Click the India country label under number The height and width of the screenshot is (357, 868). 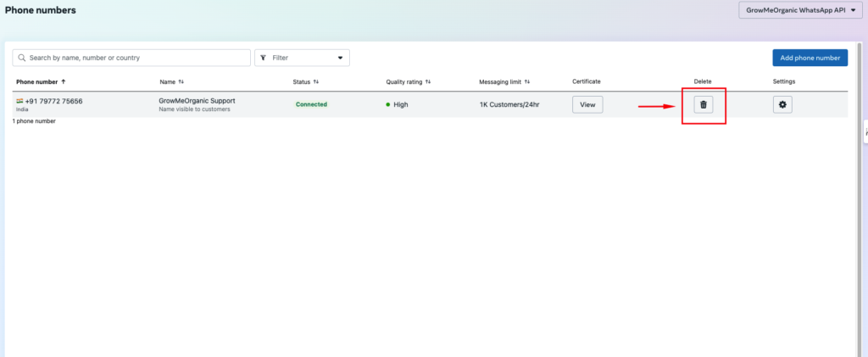coord(22,109)
